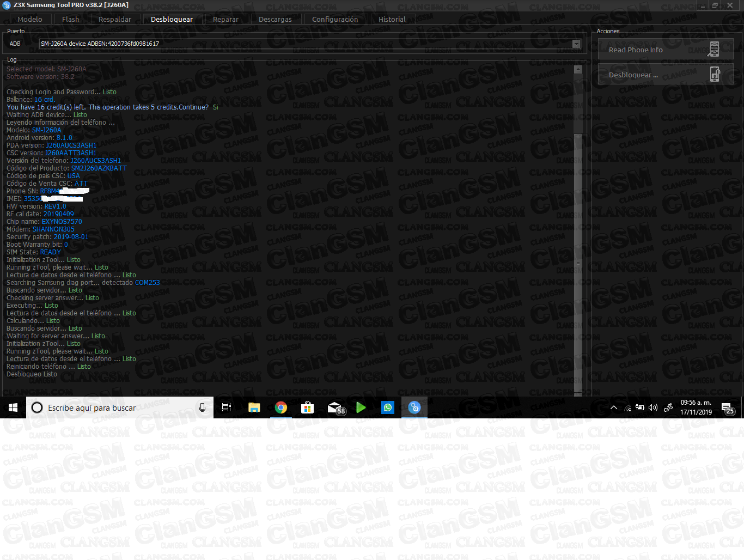Click the 'RF cal date: 20190409' line
The height and width of the screenshot is (560, 744).
point(40,214)
